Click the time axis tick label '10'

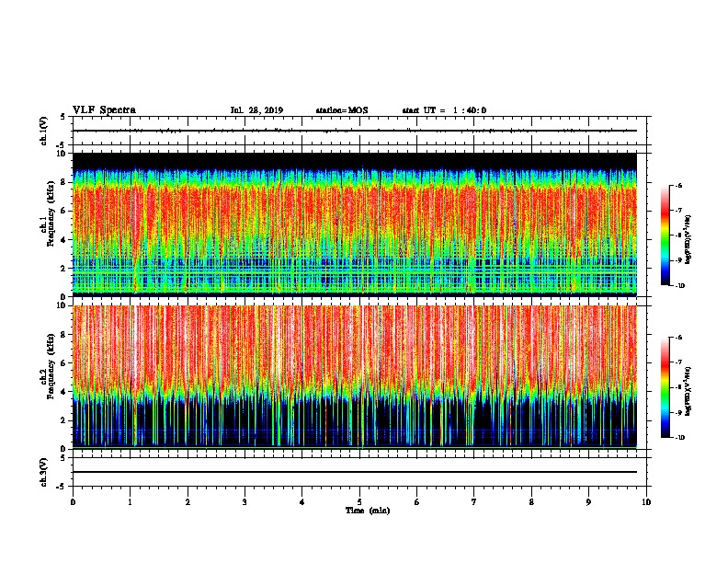(x=646, y=502)
